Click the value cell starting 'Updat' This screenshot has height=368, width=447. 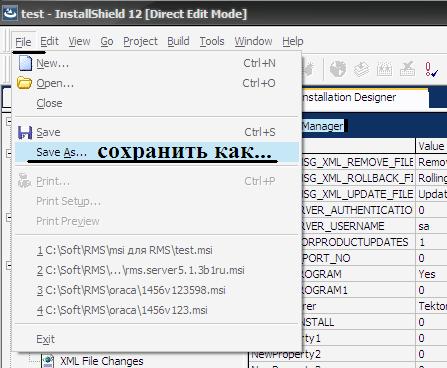point(431,194)
